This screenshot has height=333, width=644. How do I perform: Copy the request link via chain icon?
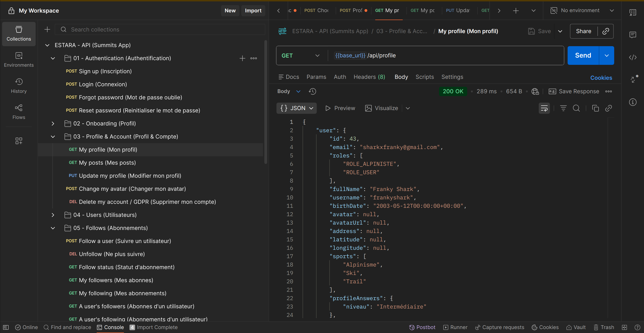click(606, 31)
